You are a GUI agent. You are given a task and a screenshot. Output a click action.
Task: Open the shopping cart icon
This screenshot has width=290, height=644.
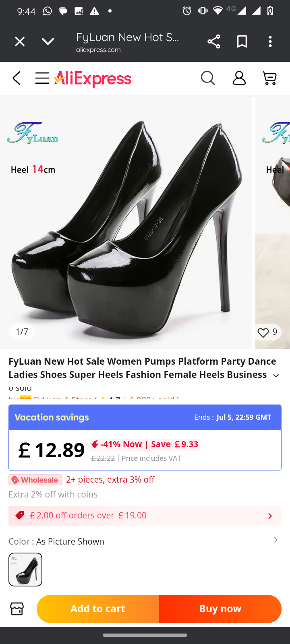[269, 78]
